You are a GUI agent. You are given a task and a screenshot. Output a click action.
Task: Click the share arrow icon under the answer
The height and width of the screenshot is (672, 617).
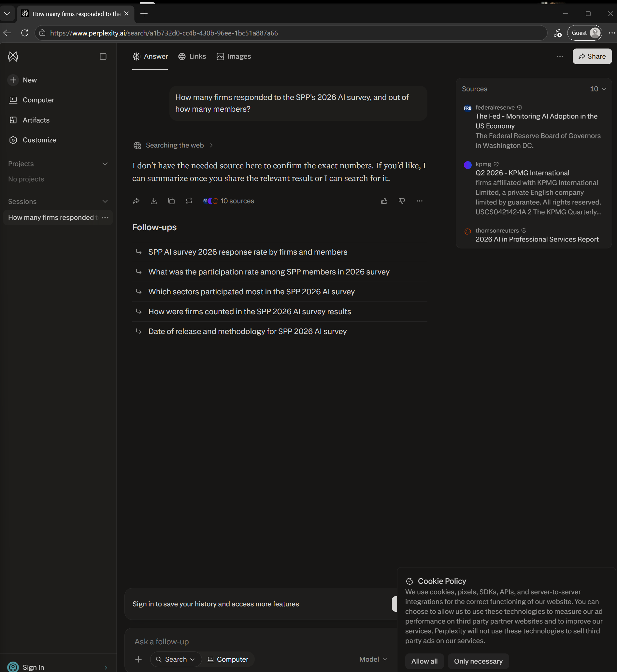tap(136, 201)
